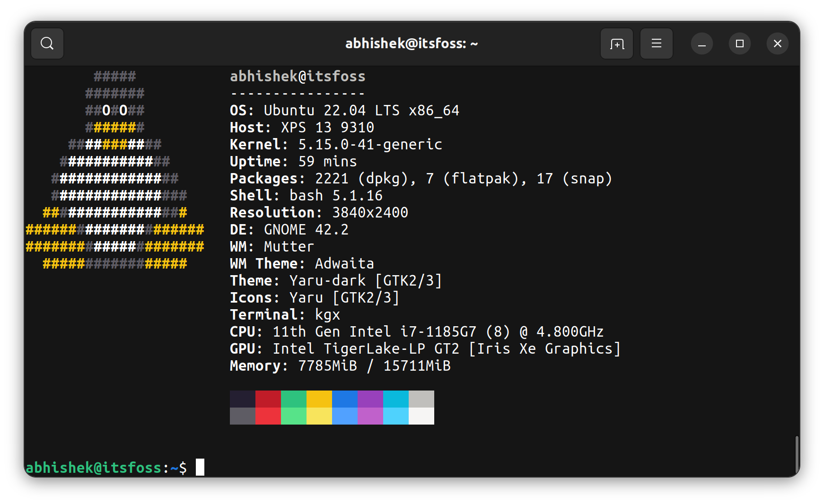Click the WM line Mutter
Viewport: 824px width, 504px height.
272,246
